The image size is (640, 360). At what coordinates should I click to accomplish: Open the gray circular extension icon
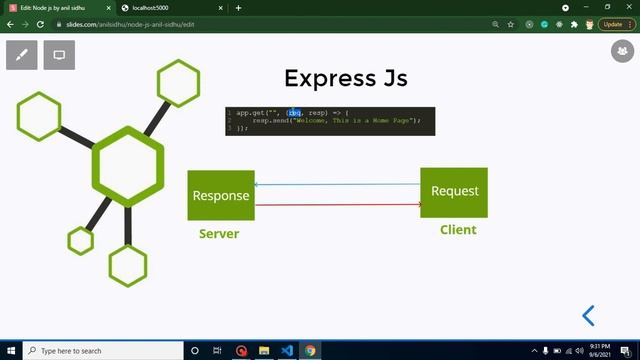529,24
